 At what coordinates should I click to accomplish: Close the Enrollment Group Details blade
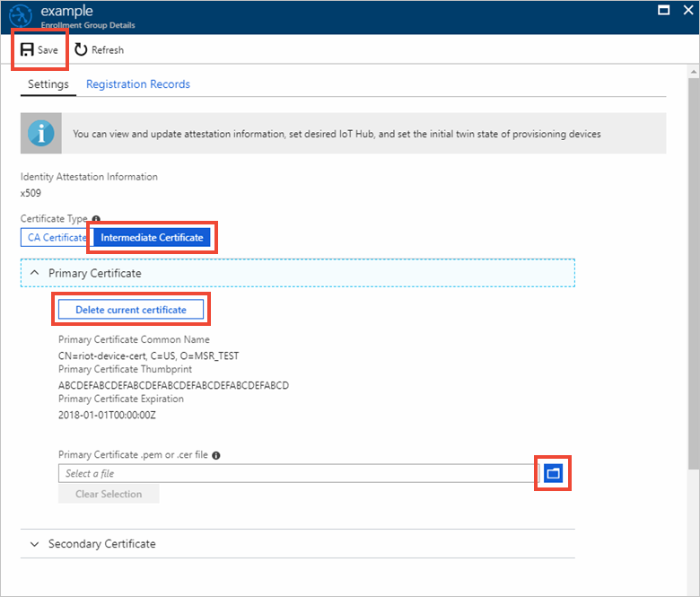click(688, 10)
